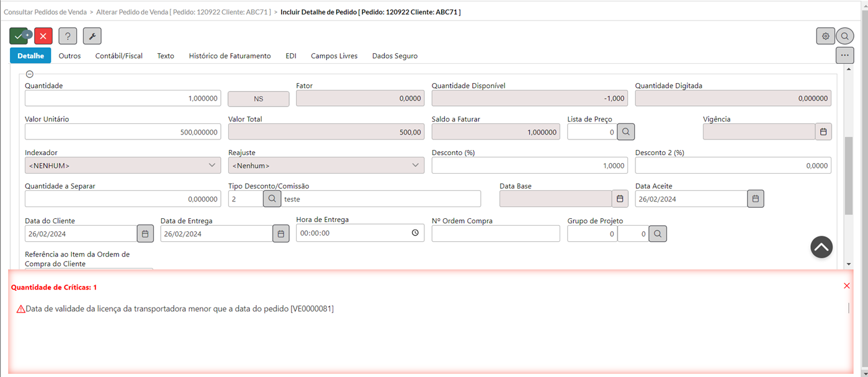Select the Detalhe tab
The height and width of the screenshot is (377, 868).
(x=30, y=56)
